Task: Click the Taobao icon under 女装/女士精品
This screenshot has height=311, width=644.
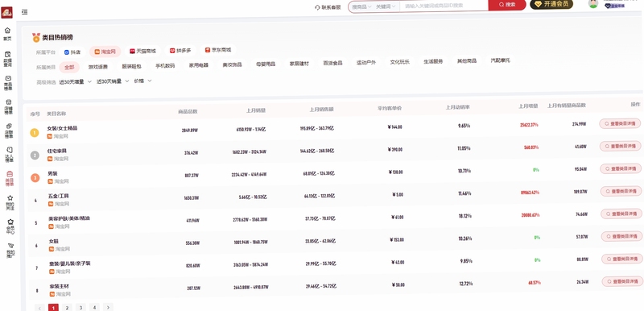Action: click(49, 136)
